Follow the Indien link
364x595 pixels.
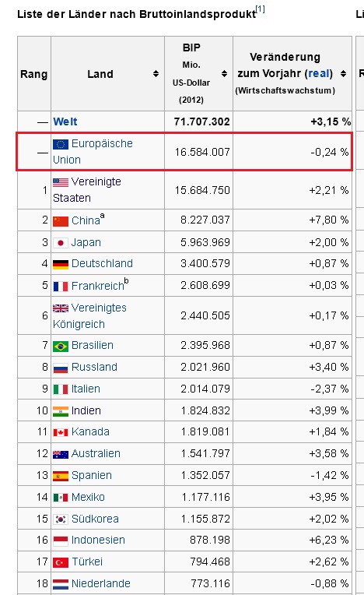[86, 410]
